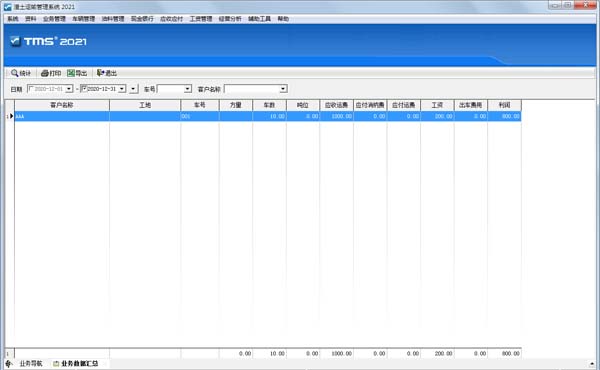Click the 方量 column header

point(236,105)
